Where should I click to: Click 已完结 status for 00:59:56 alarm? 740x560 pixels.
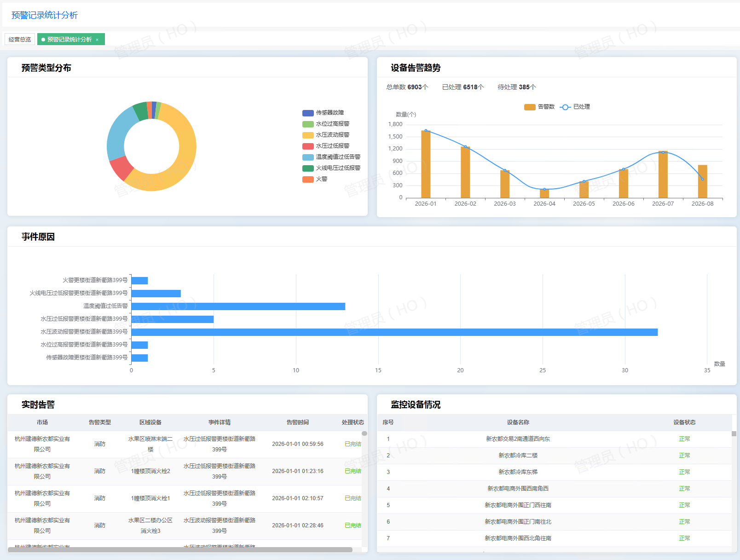[353, 444]
